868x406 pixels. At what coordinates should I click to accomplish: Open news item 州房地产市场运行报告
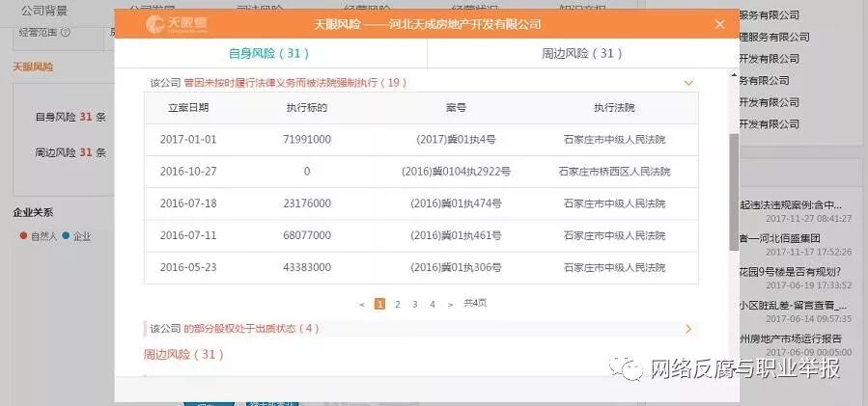point(791,339)
